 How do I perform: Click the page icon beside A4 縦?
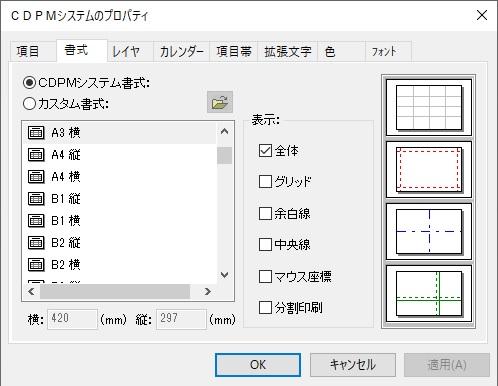36,155
